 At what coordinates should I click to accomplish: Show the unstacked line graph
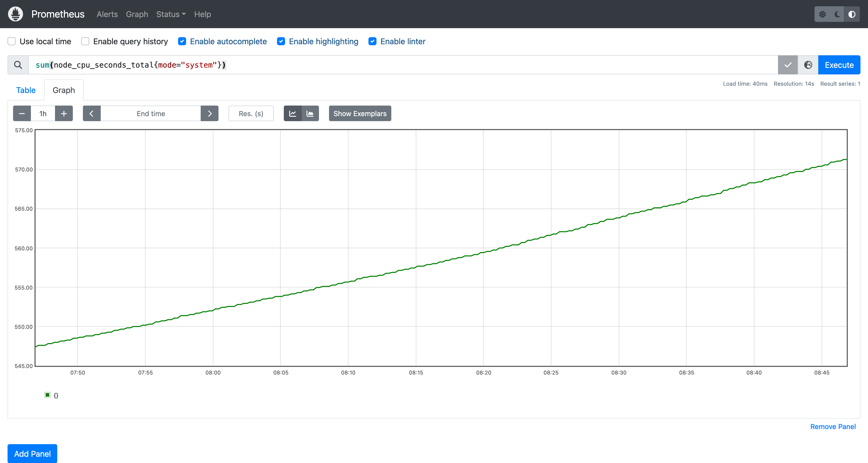coord(293,113)
